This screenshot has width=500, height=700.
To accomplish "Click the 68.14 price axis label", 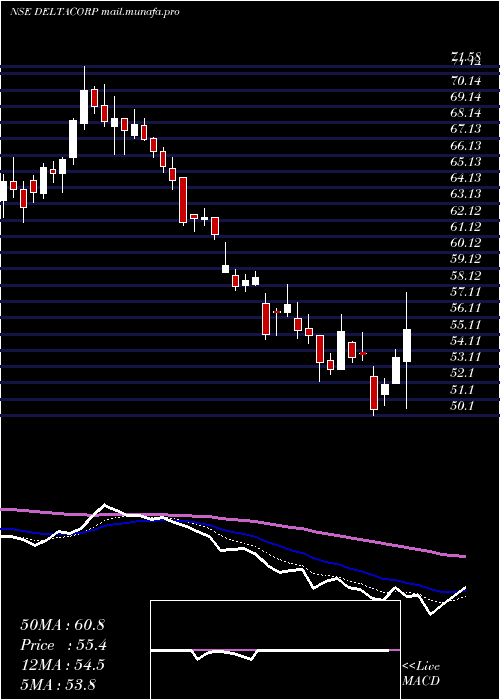I will click(x=466, y=113).
